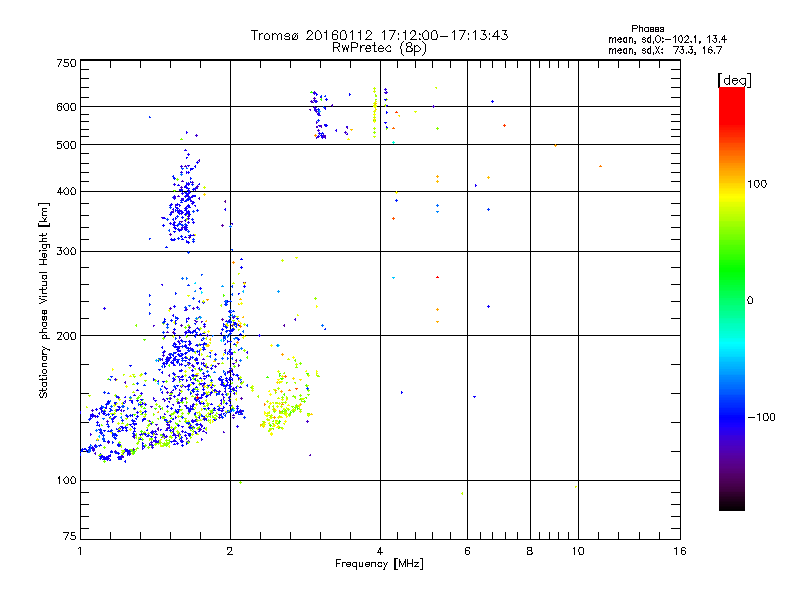Click the y-axis label '75'
Image resolution: width=800 pixels, height=600 pixels.
pyautogui.click(x=70, y=536)
